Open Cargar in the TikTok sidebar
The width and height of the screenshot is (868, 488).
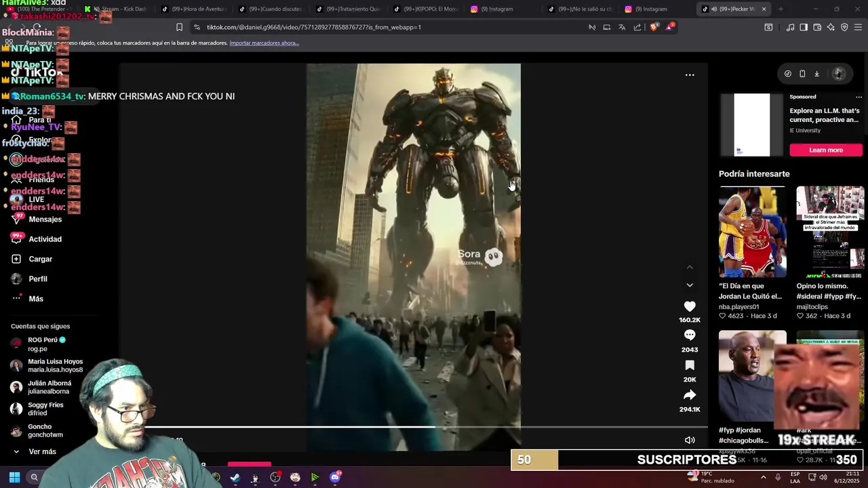40,259
